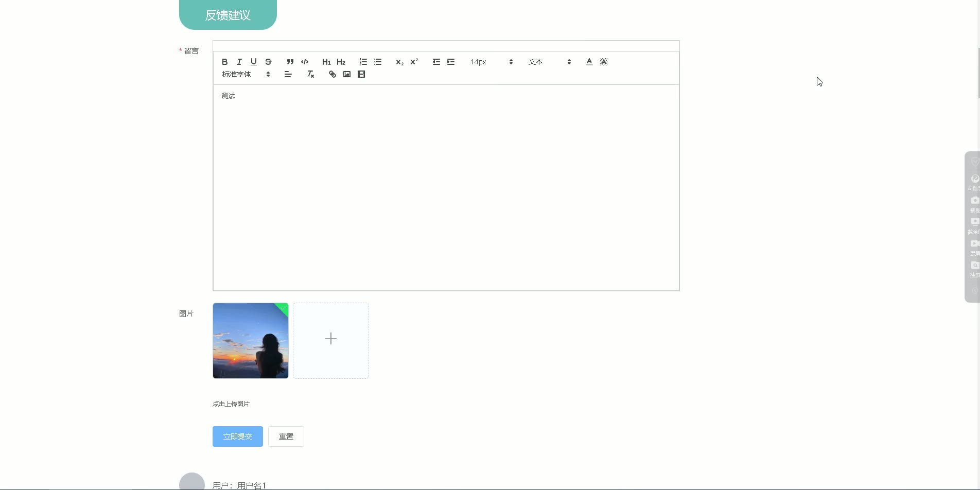
Task: Apply underline formatting
Action: [254, 62]
